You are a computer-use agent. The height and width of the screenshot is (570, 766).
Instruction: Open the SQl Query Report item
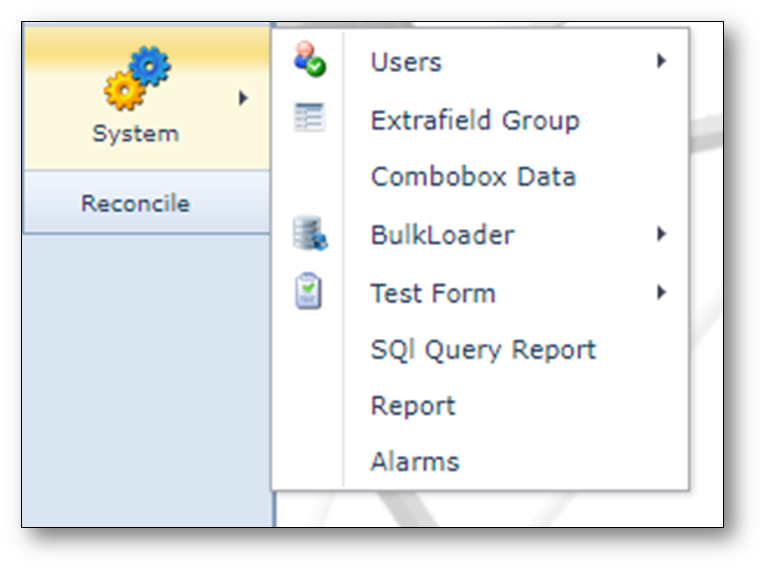tap(482, 349)
